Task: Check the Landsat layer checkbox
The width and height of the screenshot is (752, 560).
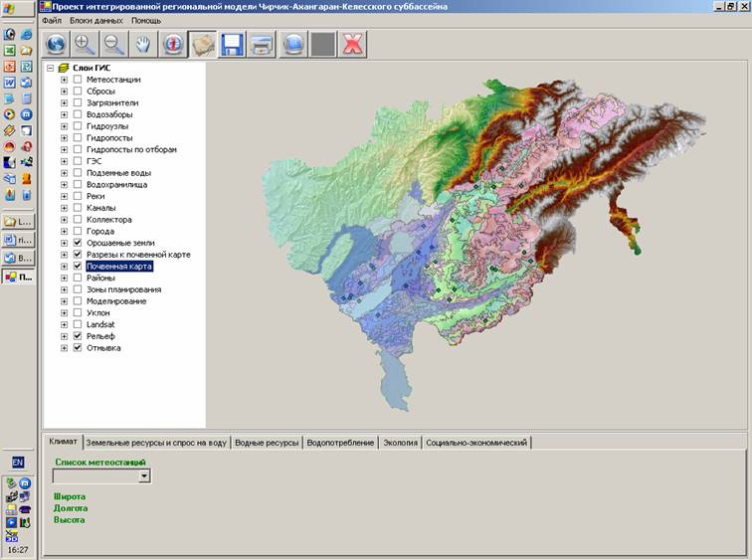Action: (x=78, y=325)
